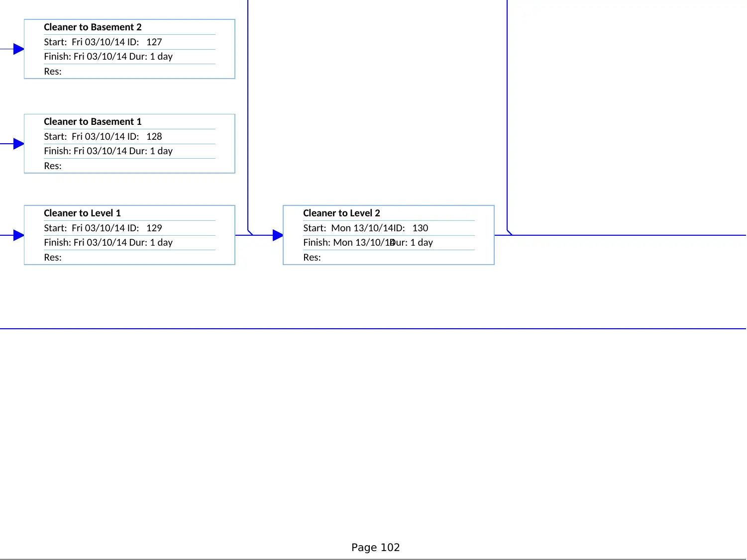Click Res field in Cleaner to Basement 1

point(129,166)
